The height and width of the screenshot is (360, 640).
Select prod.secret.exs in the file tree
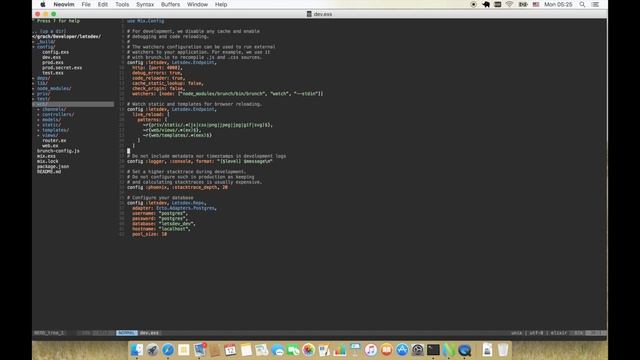(x=62, y=68)
